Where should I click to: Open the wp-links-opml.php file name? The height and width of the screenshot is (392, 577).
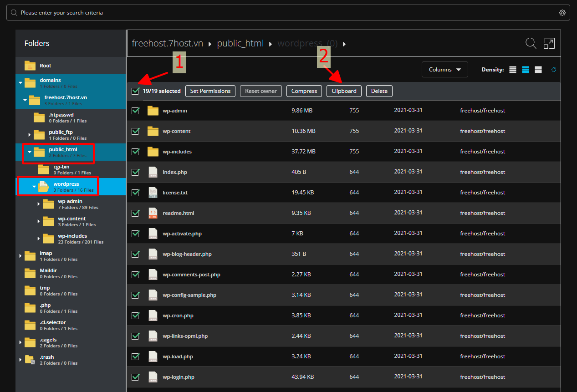tap(185, 336)
